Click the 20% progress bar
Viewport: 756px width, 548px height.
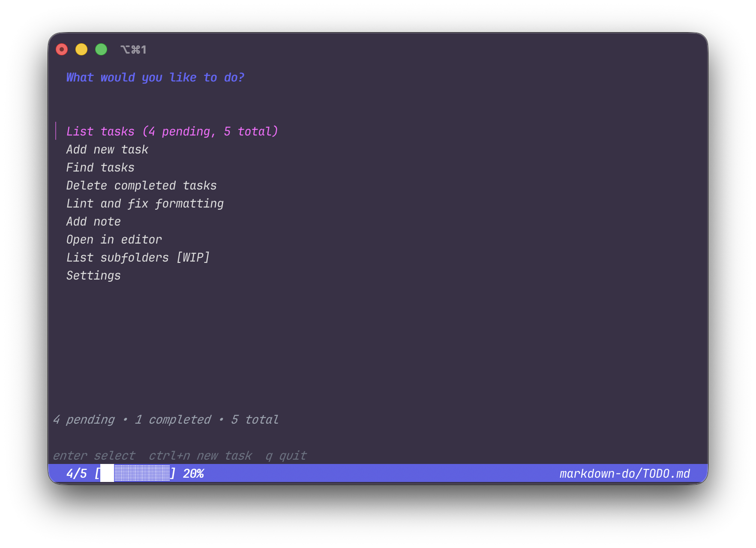click(135, 474)
